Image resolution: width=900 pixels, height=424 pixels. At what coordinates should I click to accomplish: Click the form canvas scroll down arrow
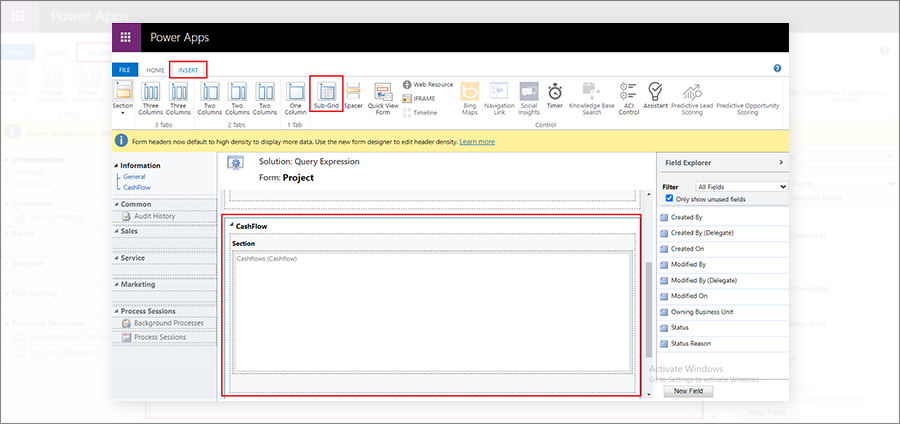(x=649, y=395)
